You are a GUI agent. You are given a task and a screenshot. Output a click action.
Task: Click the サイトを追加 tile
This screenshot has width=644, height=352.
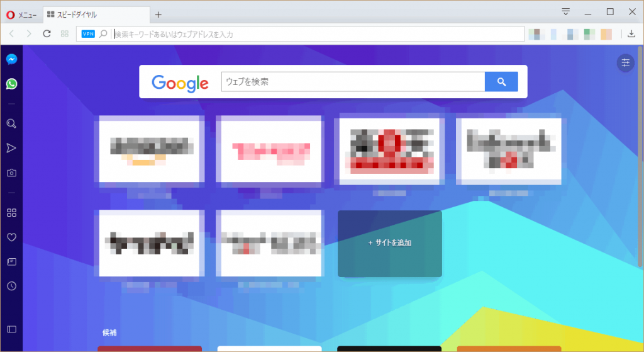coord(390,243)
